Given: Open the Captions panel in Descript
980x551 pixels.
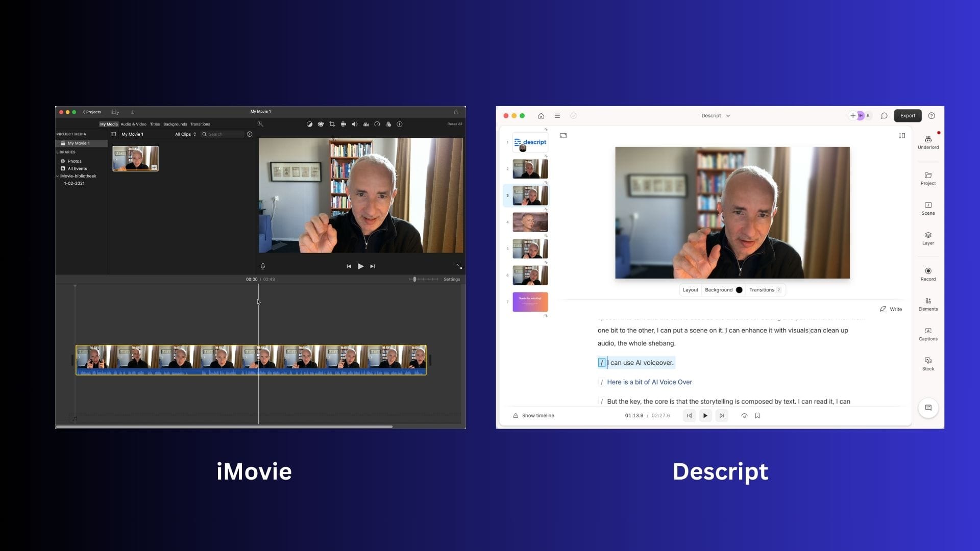Looking at the screenshot, I should click(928, 334).
